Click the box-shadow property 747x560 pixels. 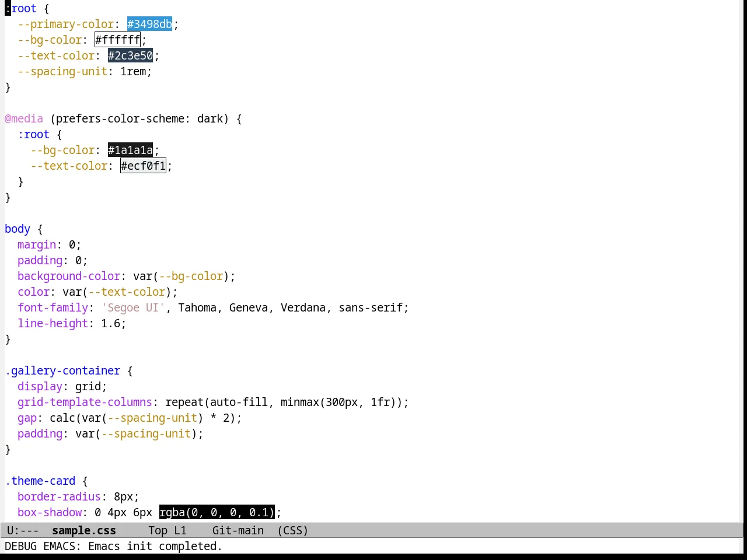click(50, 512)
